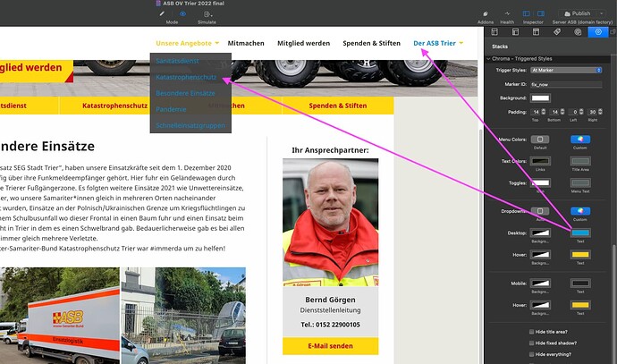This screenshot has width=617, height=364.
Task: Open the Desktop Background gradient swatch
Action: point(540,233)
